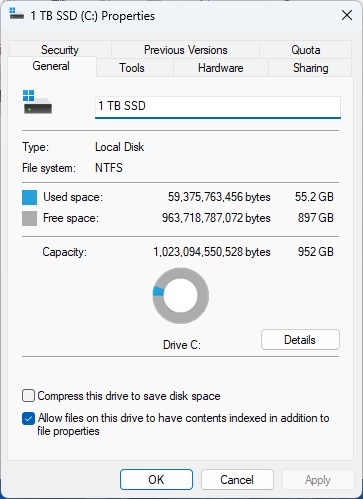
Task: Confirm with the OK button
Action: coord(156,480)
